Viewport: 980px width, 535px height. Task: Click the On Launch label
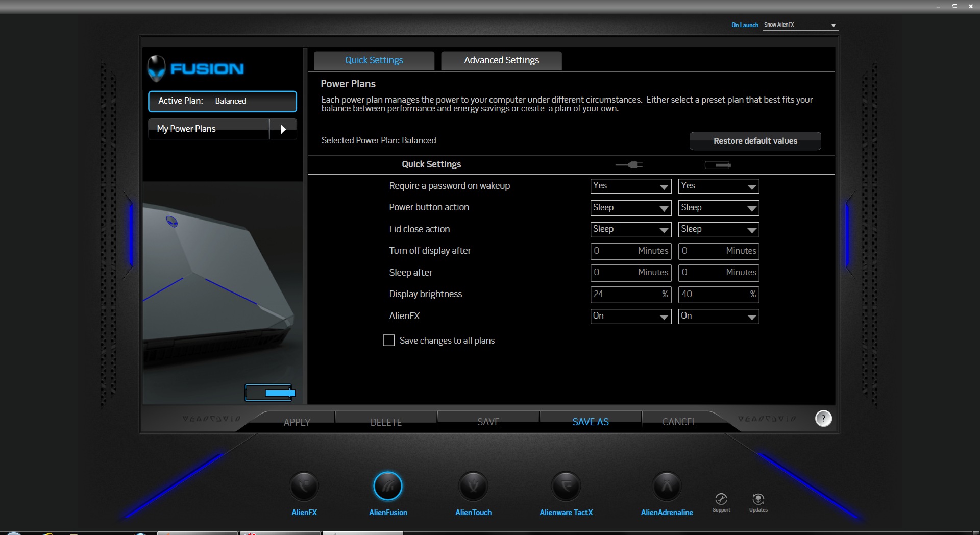point(745,25)
